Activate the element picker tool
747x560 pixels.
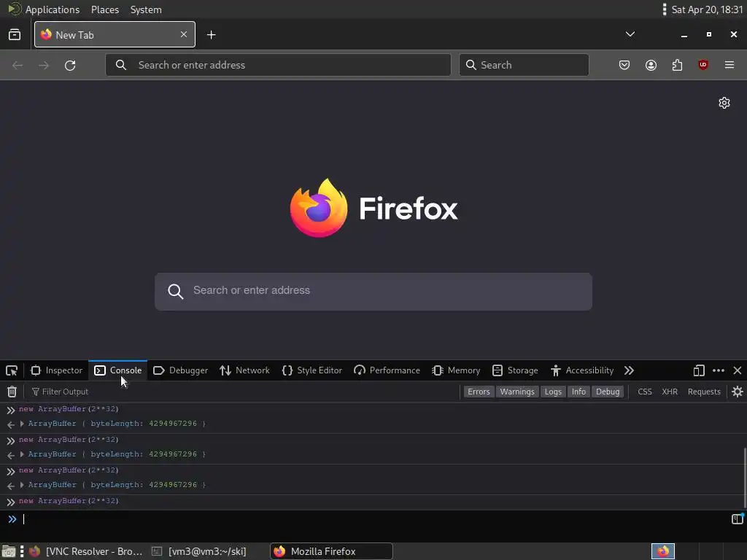pyautogui.click(x=12, y=370)
